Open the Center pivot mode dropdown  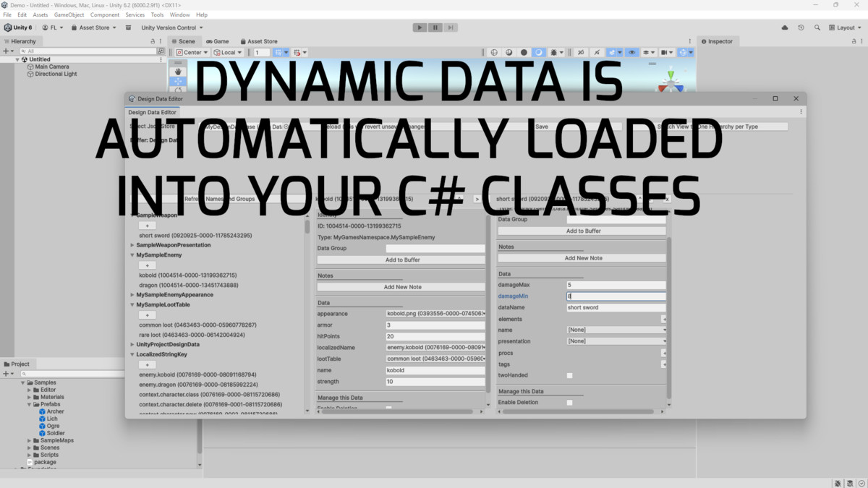(192, 52)
